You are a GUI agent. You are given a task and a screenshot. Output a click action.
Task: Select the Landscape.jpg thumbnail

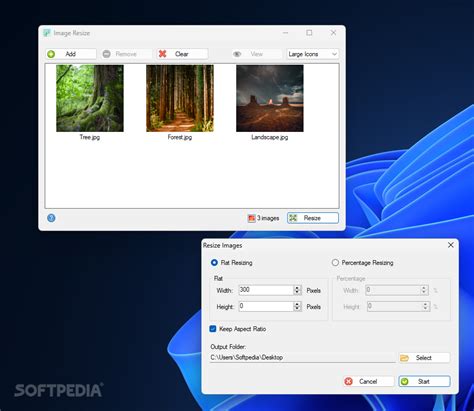coord(270,98)
